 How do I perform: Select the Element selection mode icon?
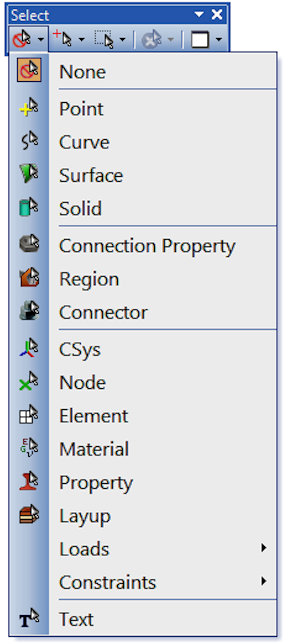(29, 415)
